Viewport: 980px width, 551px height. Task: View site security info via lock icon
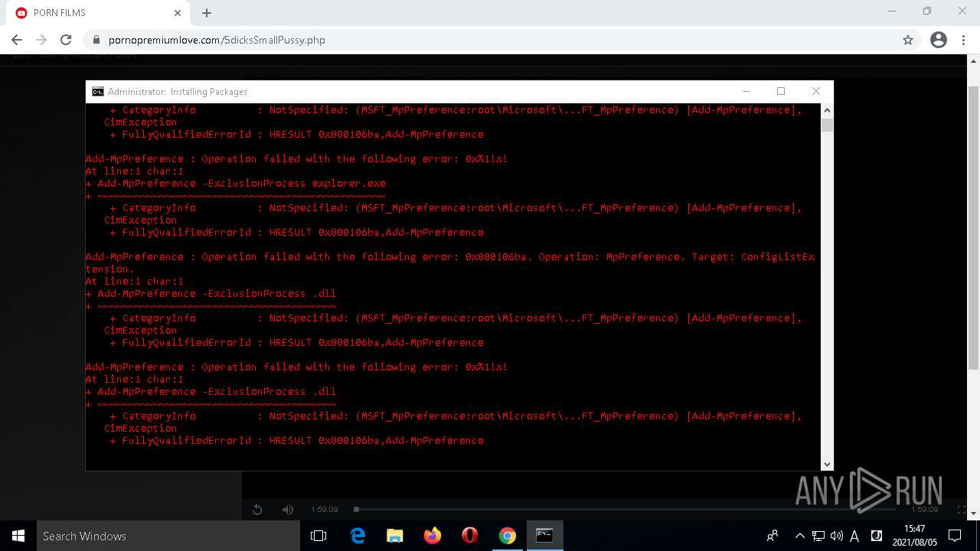point(96,40)
